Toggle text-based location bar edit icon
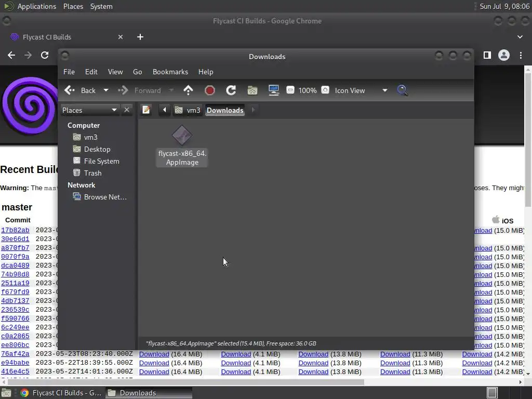Viewport: 532px width, 399px height. (146, 110)
